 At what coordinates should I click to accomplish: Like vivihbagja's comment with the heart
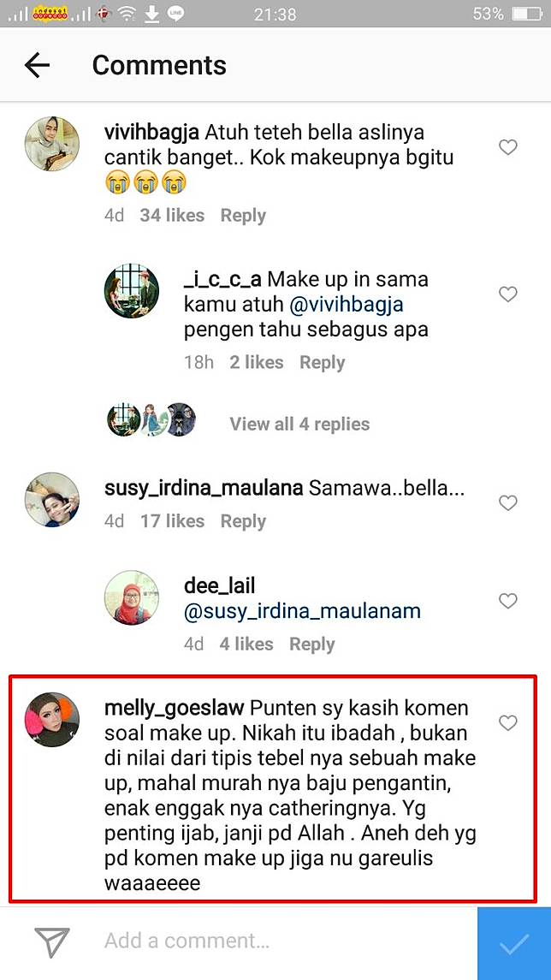click(508, 147)
